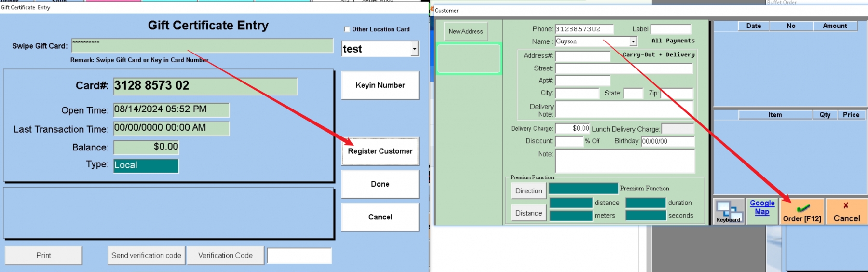The width and height of the screenshot is (868, 272).
Task: Open the test location dropdown
Action: (414, 49)
